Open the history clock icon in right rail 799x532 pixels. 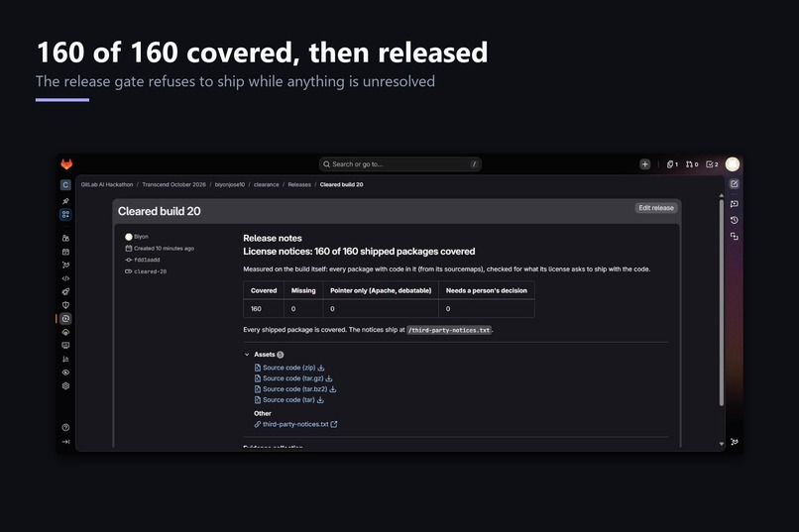click(735, 220)
